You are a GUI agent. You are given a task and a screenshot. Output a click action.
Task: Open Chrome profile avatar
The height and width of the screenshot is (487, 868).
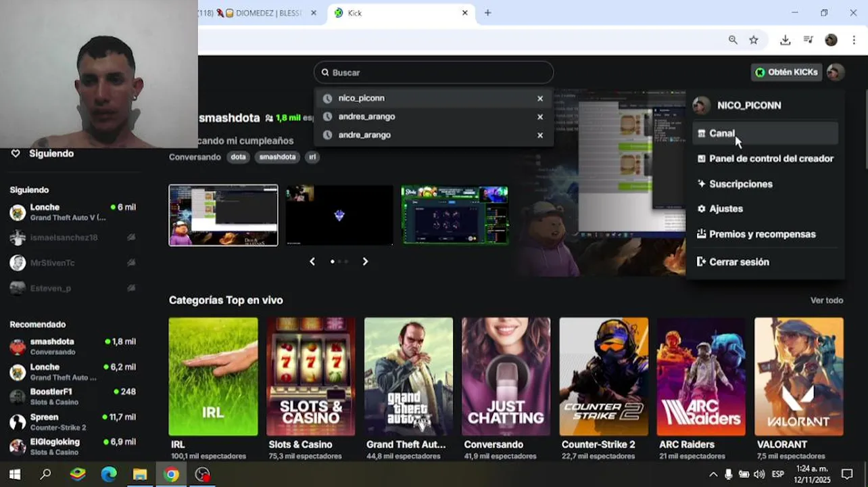[x=831, y=40]
